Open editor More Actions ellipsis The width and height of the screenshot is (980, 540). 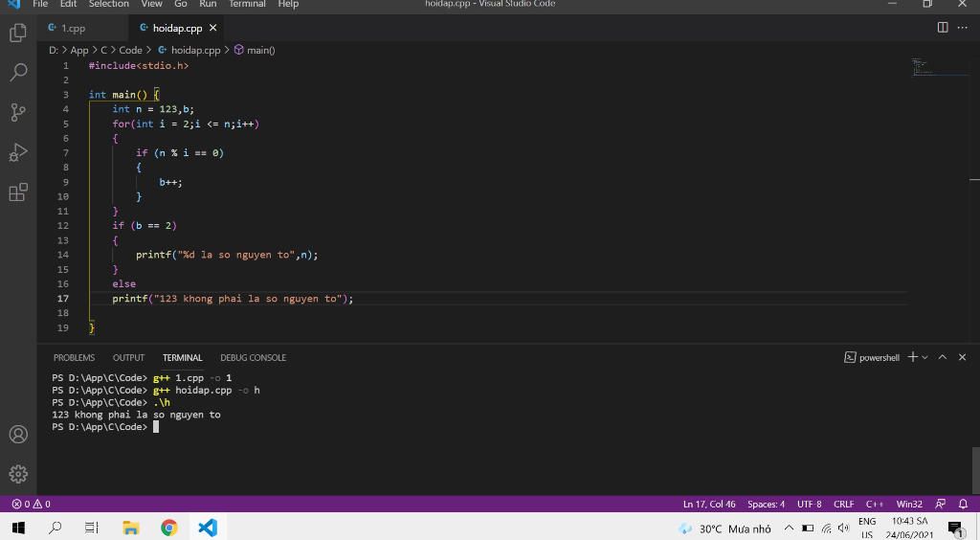coord(963,28)
